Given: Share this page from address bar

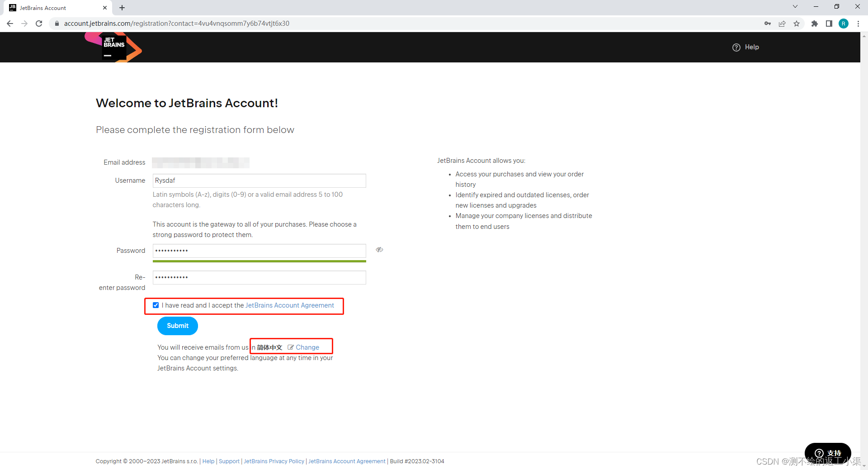Looking at the screenshot, I should [782, 24].
